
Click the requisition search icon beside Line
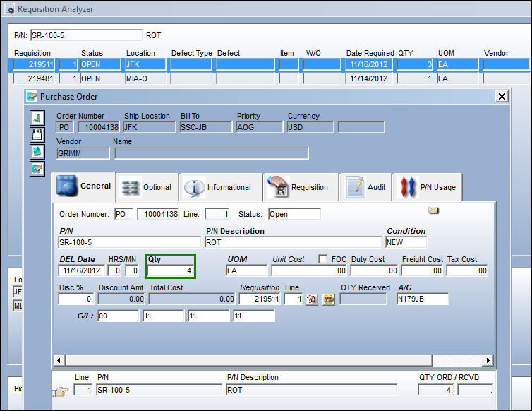[x=311, y=299]
